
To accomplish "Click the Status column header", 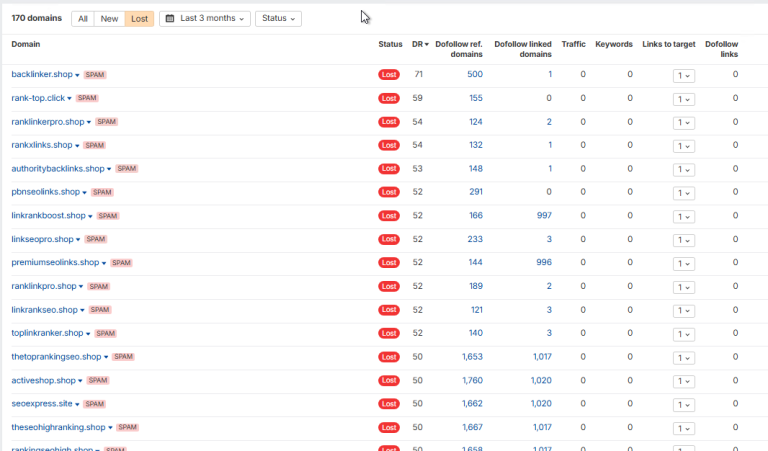I will click(x=390, y=44).
